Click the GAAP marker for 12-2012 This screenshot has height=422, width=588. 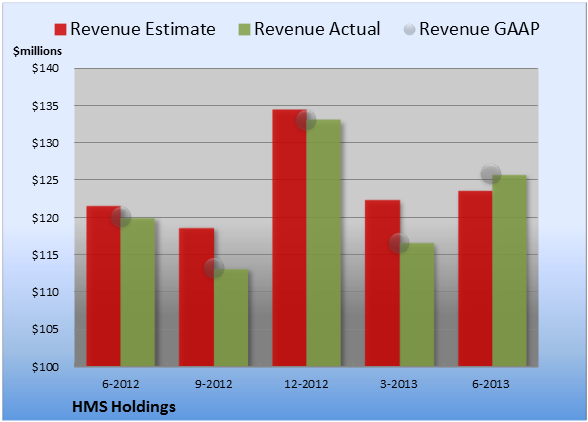[306, 120]
